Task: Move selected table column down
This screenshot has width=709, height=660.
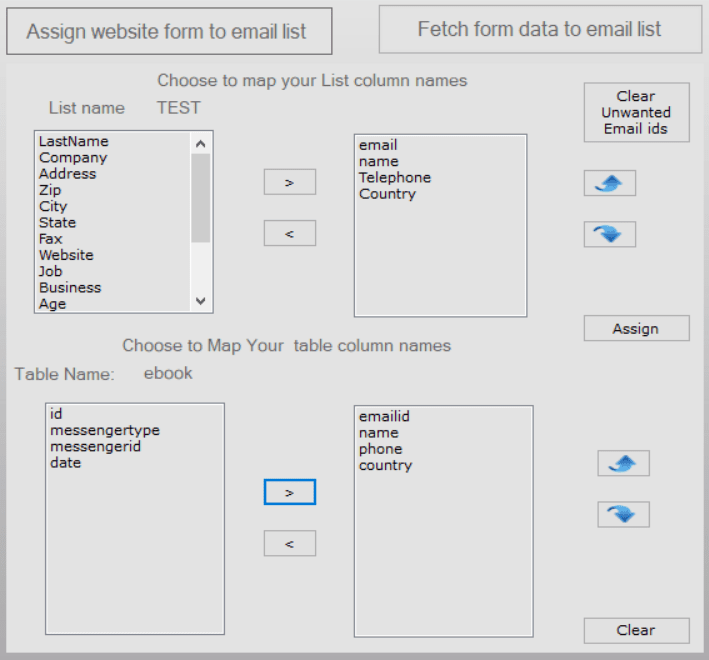Action: click(624, 514)
